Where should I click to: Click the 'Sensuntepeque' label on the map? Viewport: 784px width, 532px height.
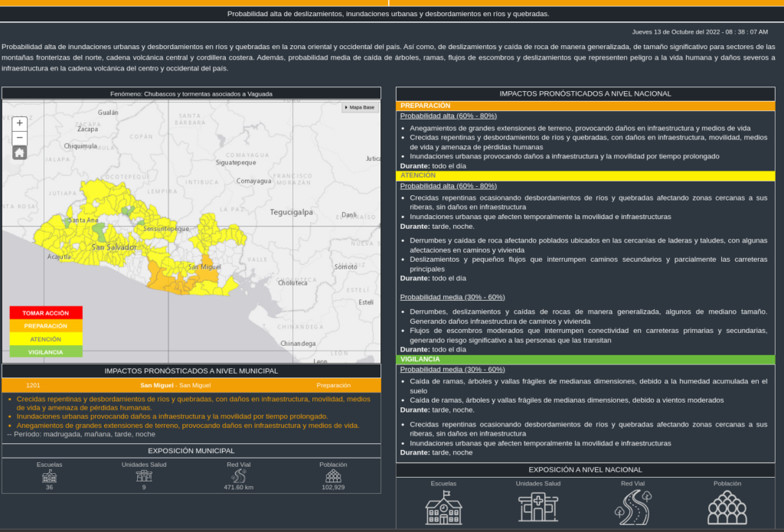coord(166,229)
